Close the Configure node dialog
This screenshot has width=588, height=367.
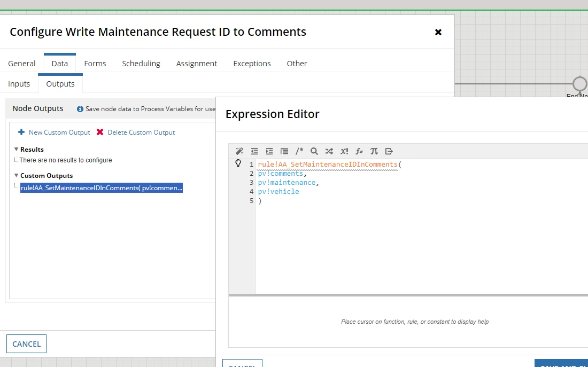coord(438,32)
